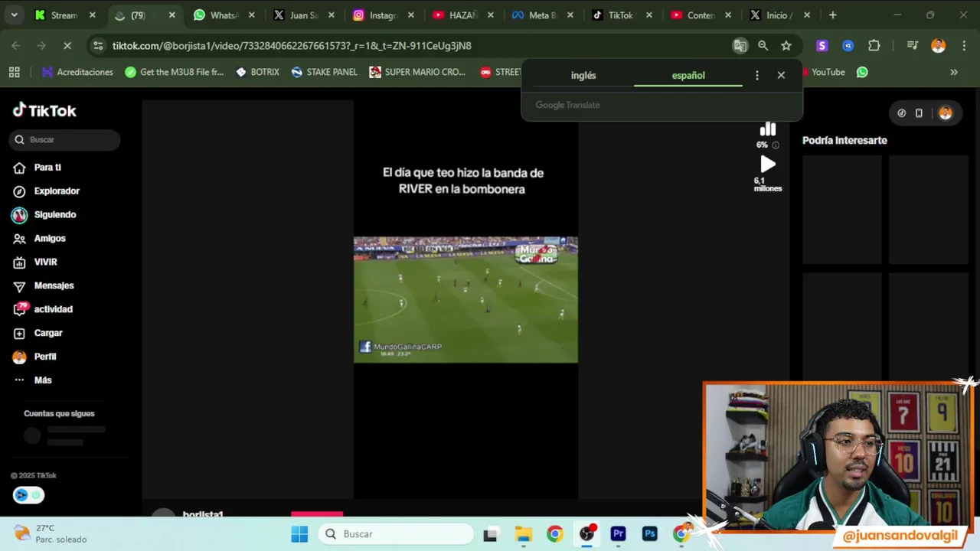
Task: Focus the TikTok Buscar search field
Action: 65,140
